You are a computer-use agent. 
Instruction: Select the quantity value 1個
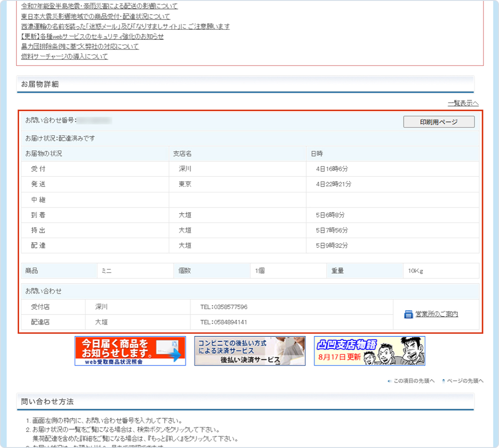(x=260, y=271)
